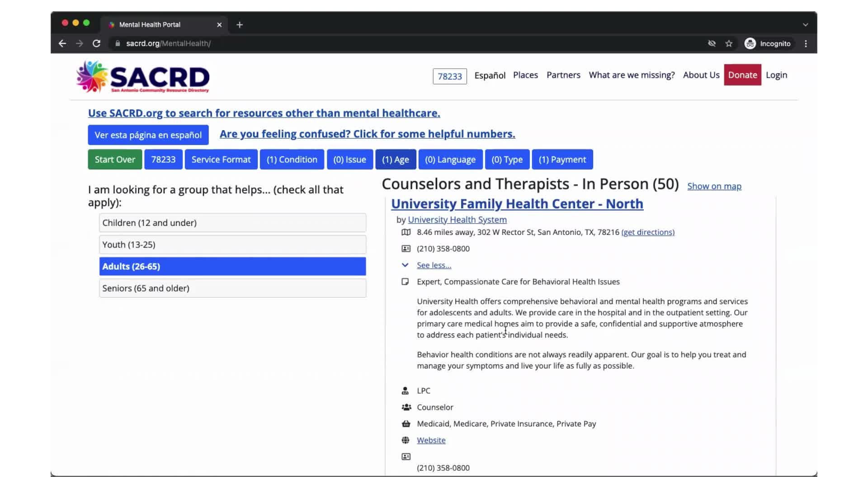Go back to previous page

62,43
